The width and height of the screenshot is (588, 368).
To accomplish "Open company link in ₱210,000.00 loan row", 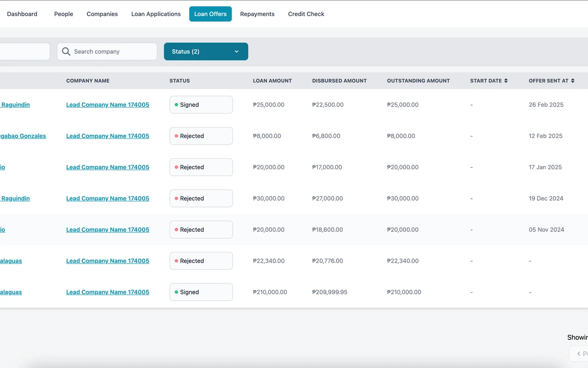I will 107,292.
